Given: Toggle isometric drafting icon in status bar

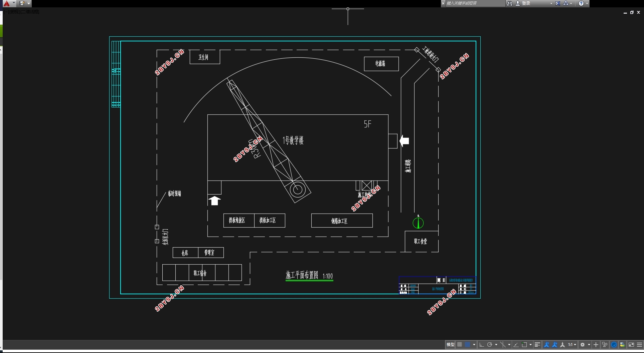Looking at the screenshot, I should [x=503, y=345].
